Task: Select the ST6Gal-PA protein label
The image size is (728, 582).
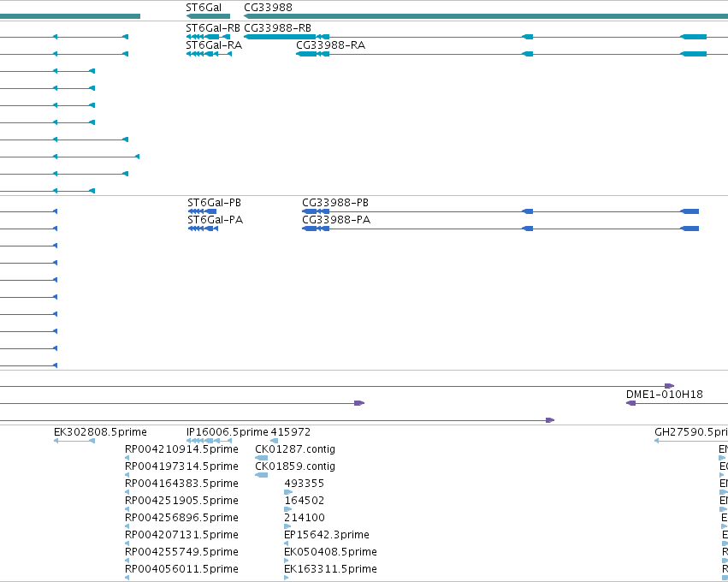Action: [x=215, y=220]
